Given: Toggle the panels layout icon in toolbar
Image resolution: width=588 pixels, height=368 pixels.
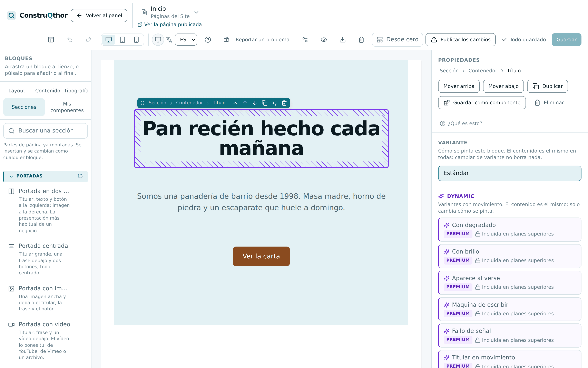Looking at the screenshot, I should pyautogui.click(x=51, y=40).
